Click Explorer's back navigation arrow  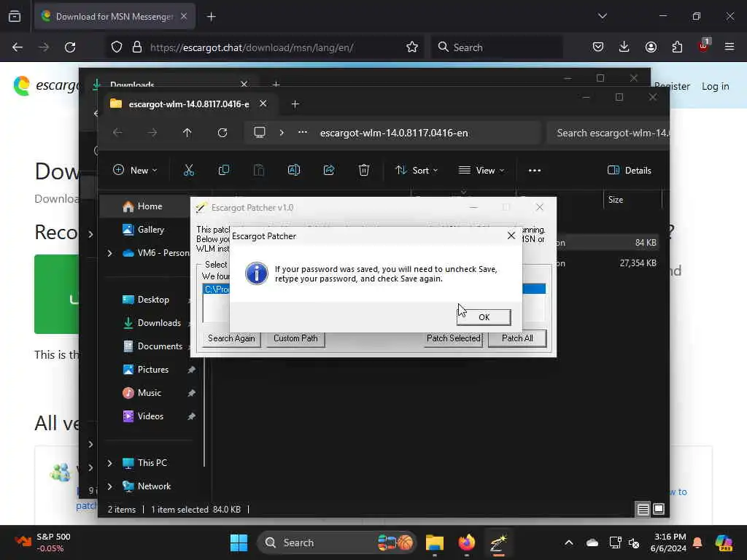click(117, 133)
